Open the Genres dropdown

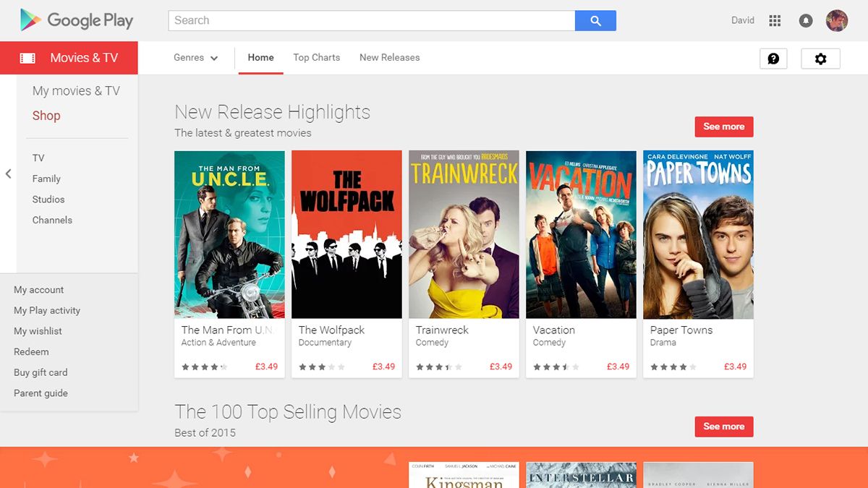click(190, 58)
